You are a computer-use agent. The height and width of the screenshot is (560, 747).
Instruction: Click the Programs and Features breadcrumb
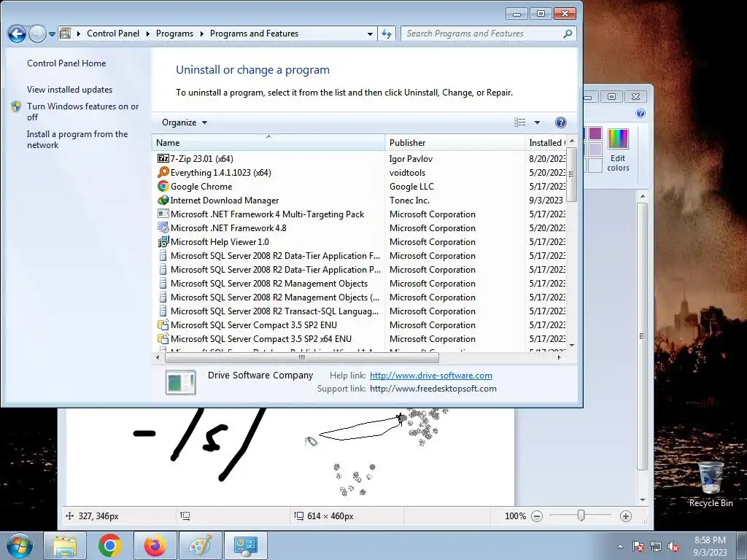(254, 34)
